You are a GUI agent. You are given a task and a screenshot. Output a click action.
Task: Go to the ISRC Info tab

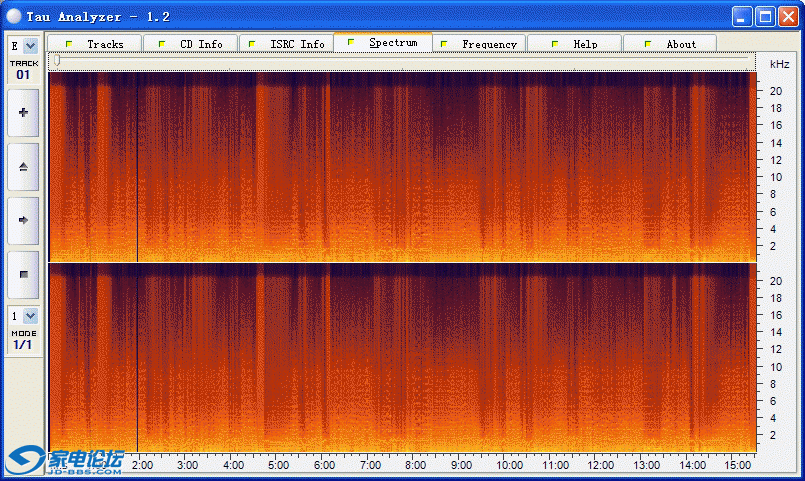[x=287, y=44]
